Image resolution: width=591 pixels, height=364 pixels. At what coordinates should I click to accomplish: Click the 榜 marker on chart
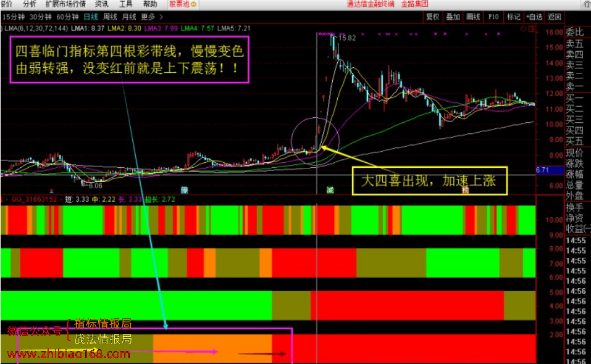[x=466, y=190]
